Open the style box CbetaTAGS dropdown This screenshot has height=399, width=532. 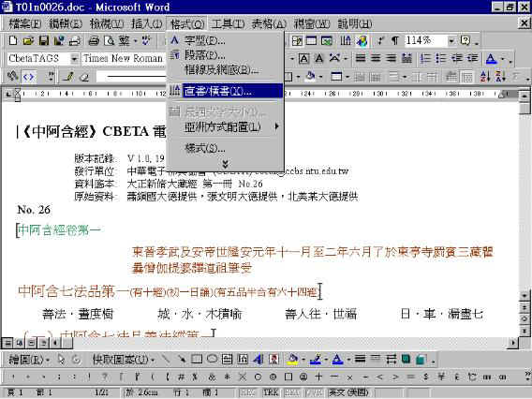click(x=74, y=59)
